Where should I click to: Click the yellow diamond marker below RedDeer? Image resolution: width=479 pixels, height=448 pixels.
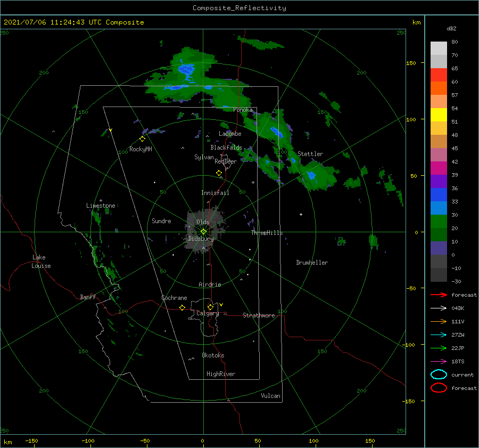[219, 173]
